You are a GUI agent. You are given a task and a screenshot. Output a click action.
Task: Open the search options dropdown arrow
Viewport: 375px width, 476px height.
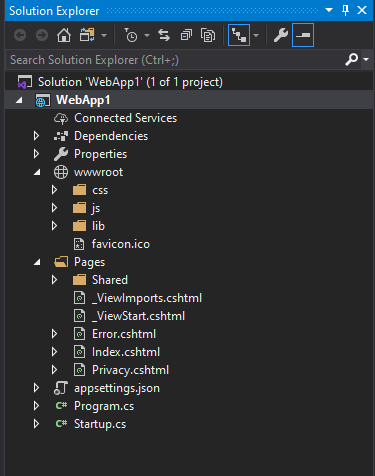click(366, 60)
